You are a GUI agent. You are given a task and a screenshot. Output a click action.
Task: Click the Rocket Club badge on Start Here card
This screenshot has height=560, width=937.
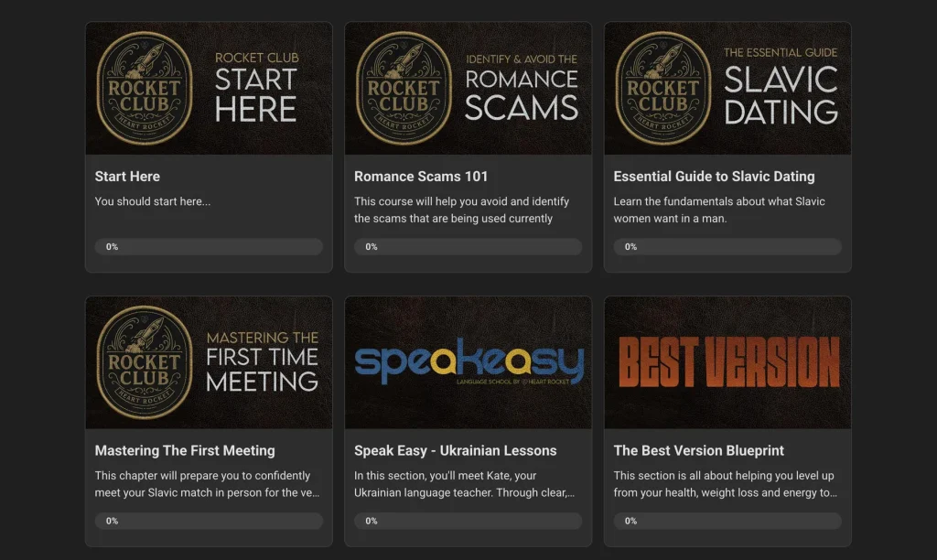point(145,89)
